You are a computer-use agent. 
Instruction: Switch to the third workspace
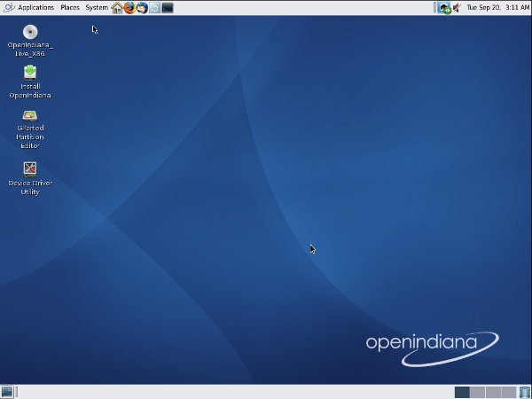pyautogui.click(x=493, y=392)
